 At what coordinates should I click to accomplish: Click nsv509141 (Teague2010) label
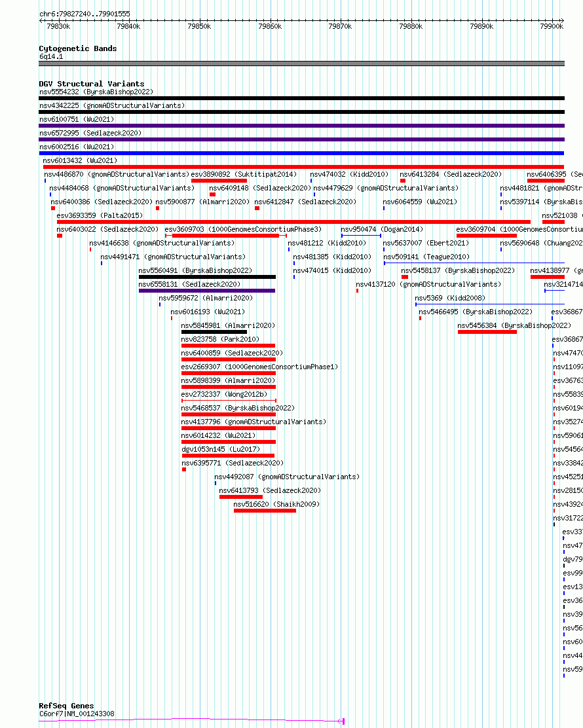point(426,257)
